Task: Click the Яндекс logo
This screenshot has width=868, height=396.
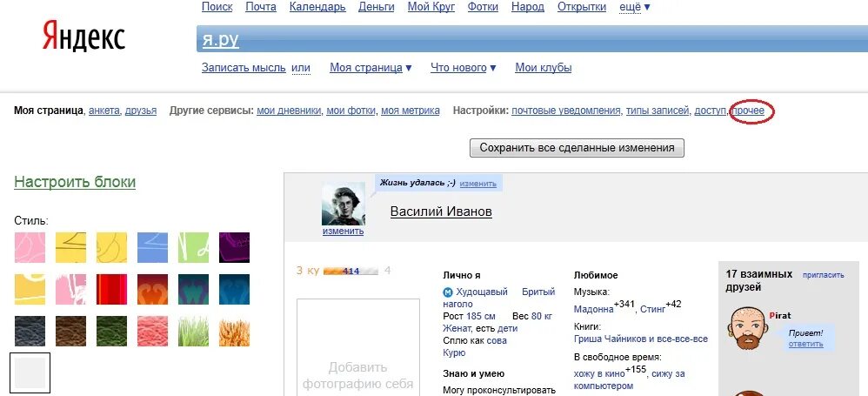Action: pos(83,37)
